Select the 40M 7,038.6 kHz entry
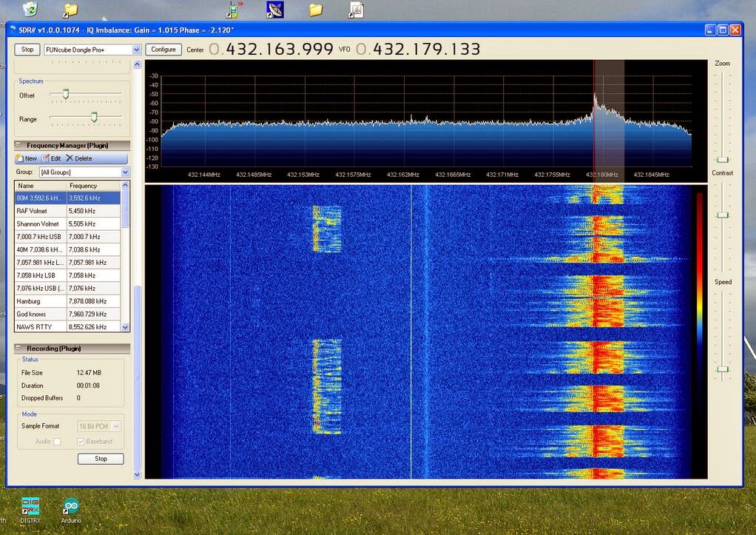This screenshot has height=535, width=756. [x=67, y=249]
